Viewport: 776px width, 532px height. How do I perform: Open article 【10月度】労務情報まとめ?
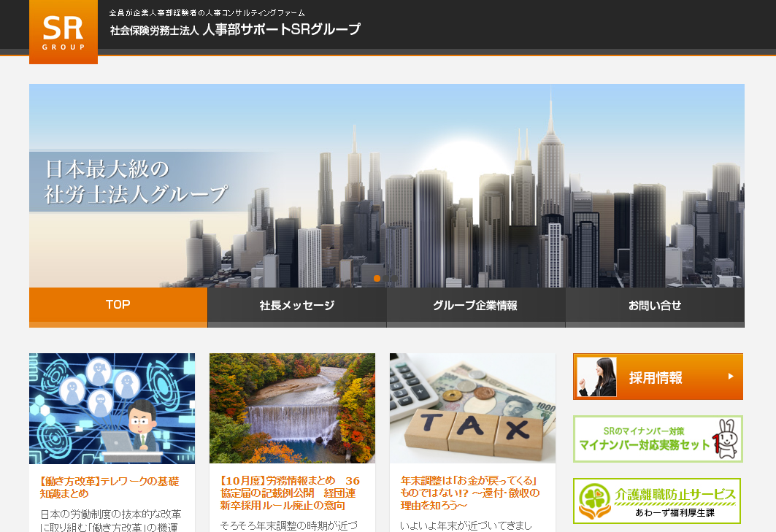290,493
